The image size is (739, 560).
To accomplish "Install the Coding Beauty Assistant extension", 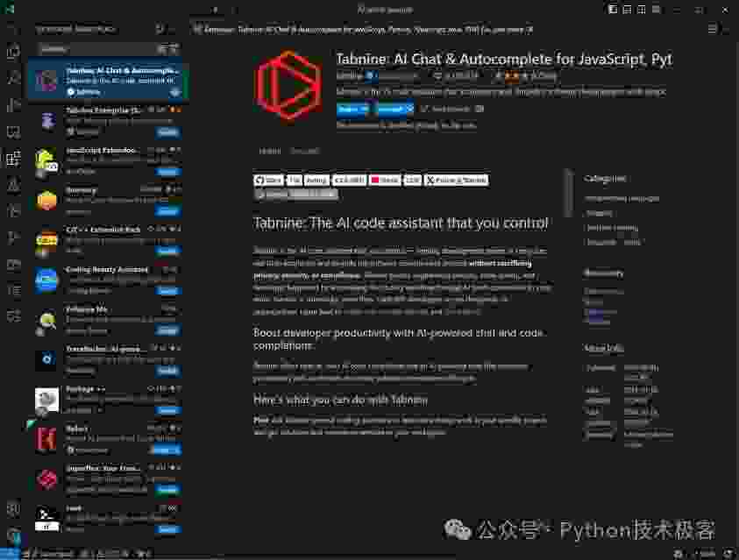I will pos(167,291).
